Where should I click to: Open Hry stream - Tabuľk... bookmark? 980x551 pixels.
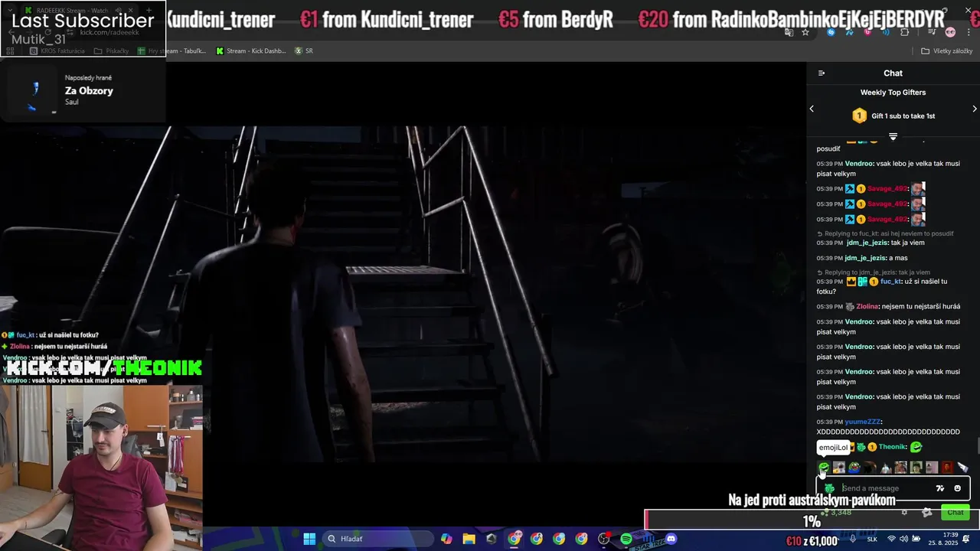[x=171, y=51]
